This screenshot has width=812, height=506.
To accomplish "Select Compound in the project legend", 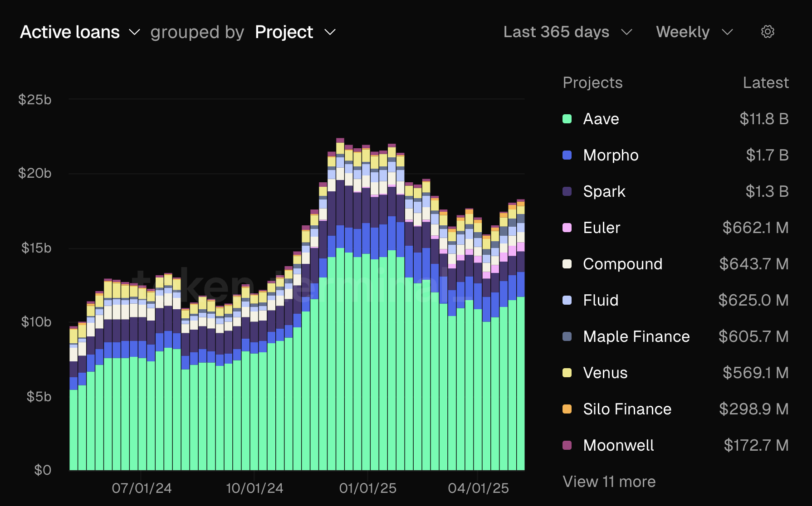I will tap(623, 264).
